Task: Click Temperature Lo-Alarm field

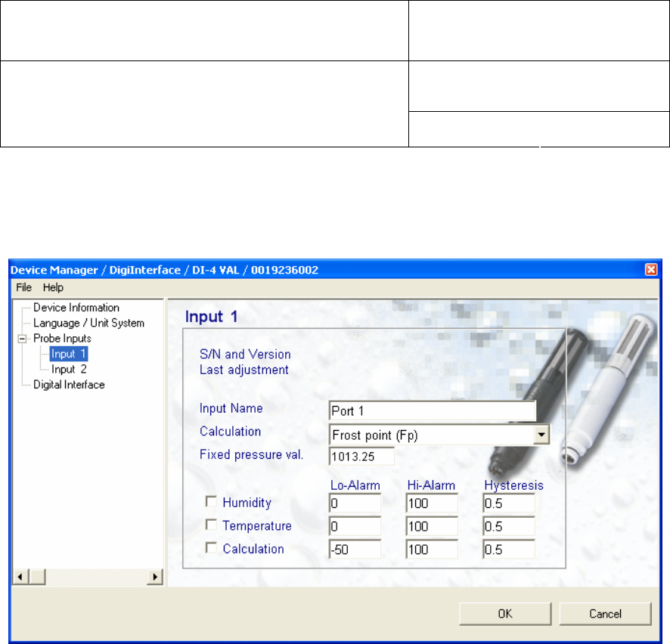Action: click(355, 526)
